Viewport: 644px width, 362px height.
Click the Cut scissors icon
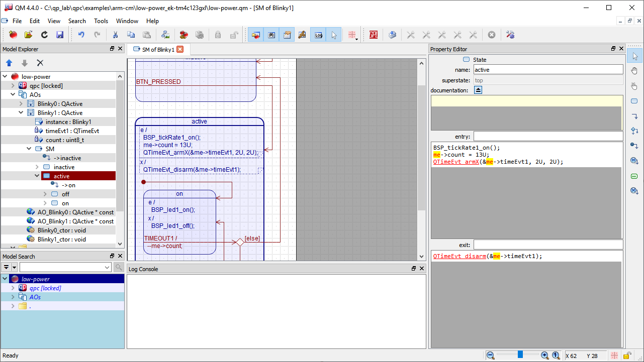pos(115,35)
